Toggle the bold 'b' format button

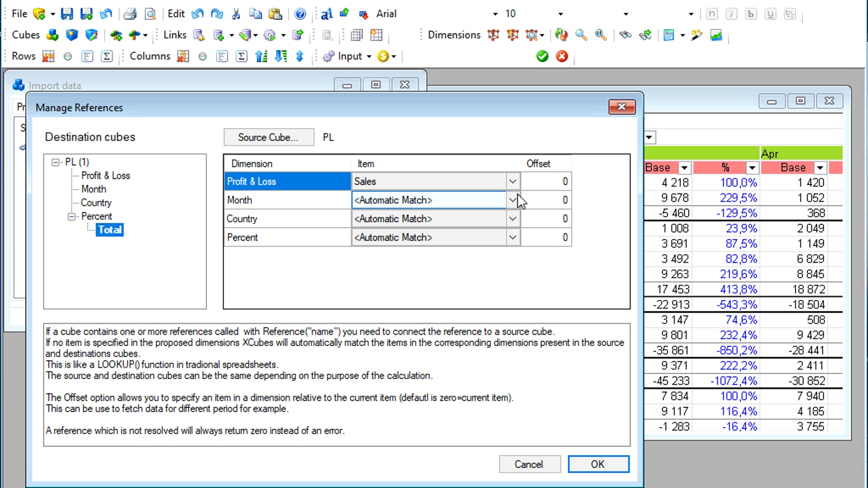751,14
